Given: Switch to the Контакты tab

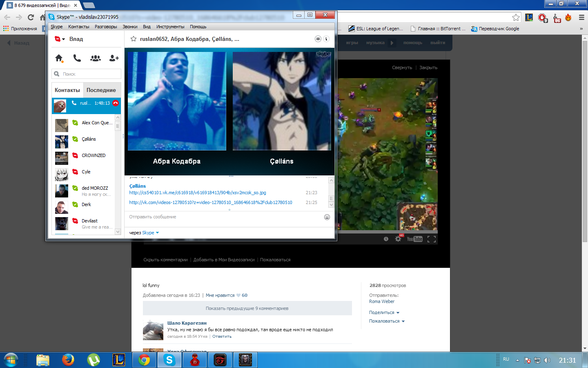Looking at the screenshot, I should point(67,90).
